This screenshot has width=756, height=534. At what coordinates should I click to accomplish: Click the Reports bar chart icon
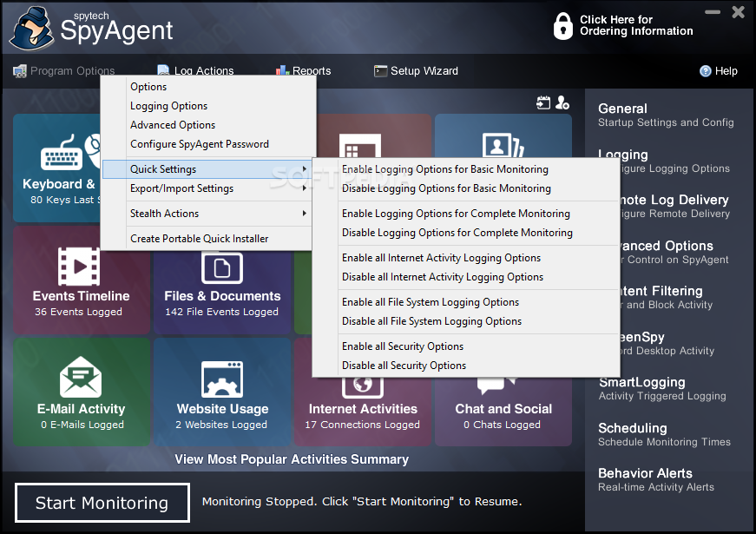click(282, 71)
